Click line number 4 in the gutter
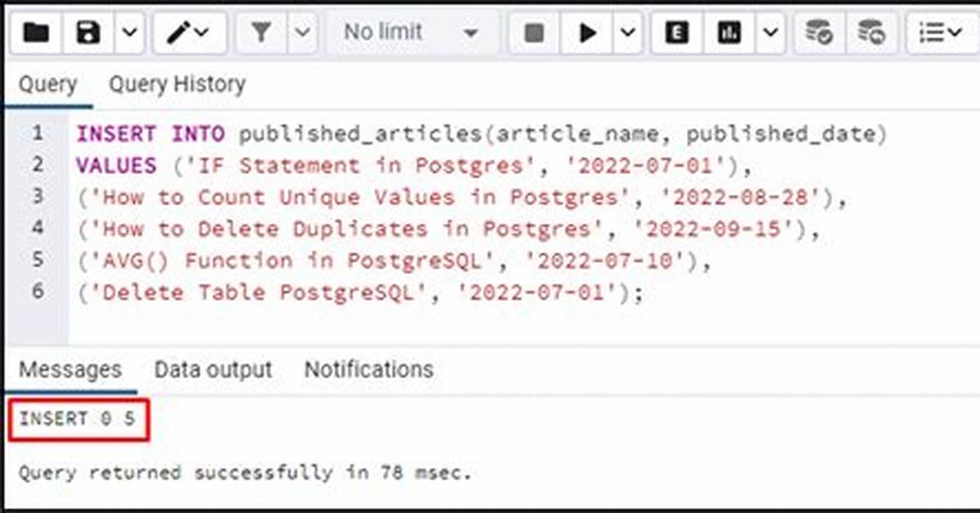Image resolution: width=980 pixels, height=513 pixels. (x=38, y=228)
